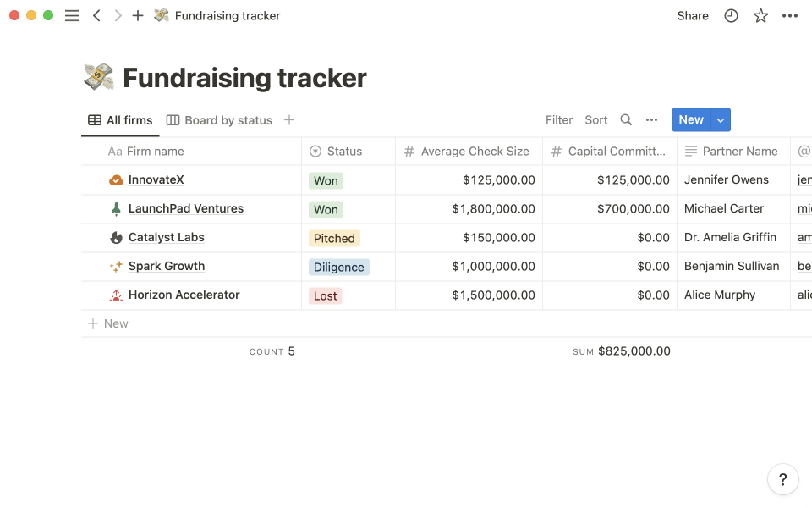Click the help question mark button
812x508 pixels.
click(x=783, y=480)
